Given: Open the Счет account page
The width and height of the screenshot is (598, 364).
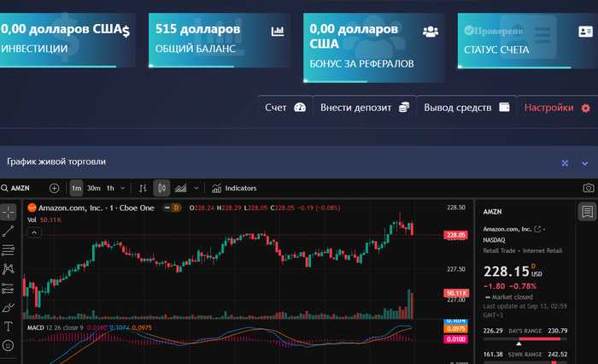Looking at the screenshot, I should click(285, 108).
